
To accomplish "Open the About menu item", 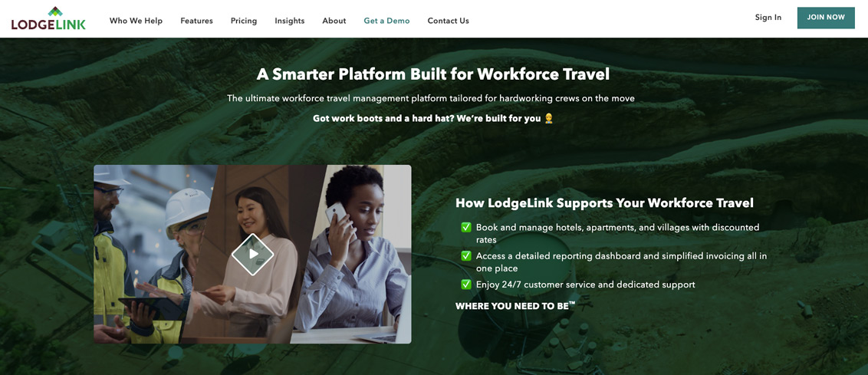I will pyautogui.click(x=334, y=21).
